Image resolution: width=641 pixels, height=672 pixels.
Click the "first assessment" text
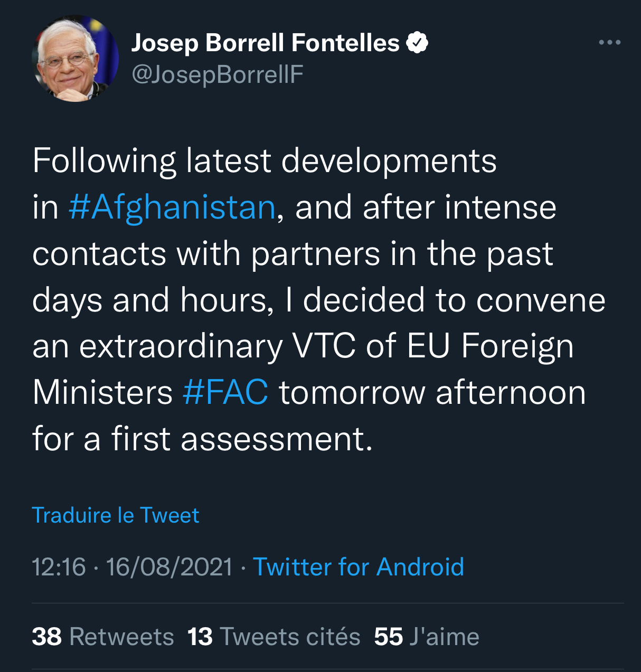click(241, 439)
